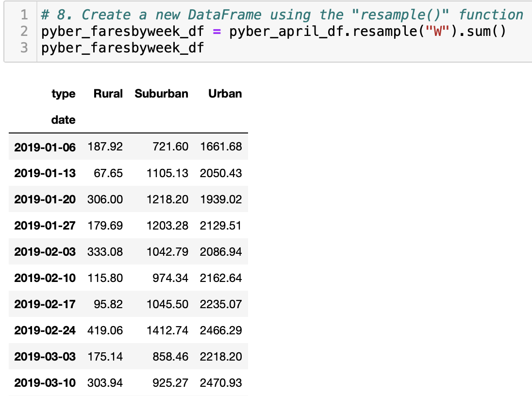Click Rural value 303.94
The image size is (532, 396).
[105, 383]
